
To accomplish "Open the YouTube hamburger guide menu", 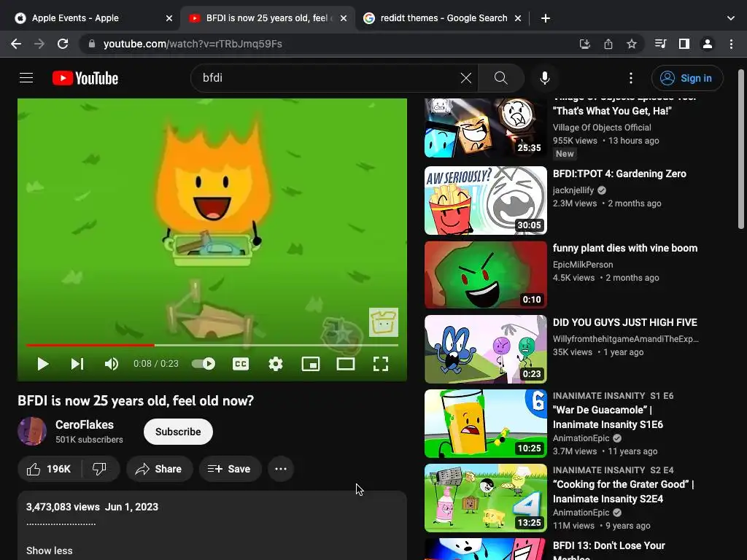I will [x=26, y=77].
